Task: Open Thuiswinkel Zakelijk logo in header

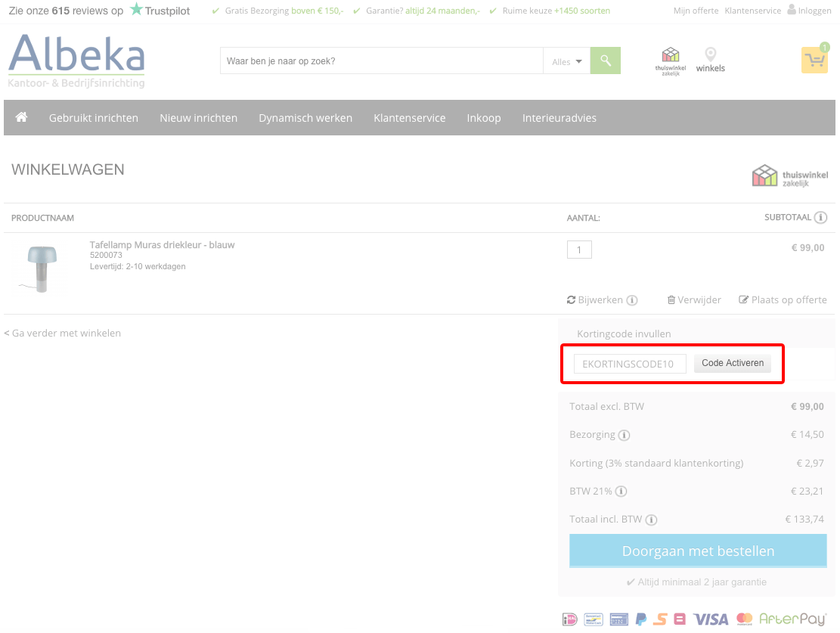Action: click(x=670, y=61)
